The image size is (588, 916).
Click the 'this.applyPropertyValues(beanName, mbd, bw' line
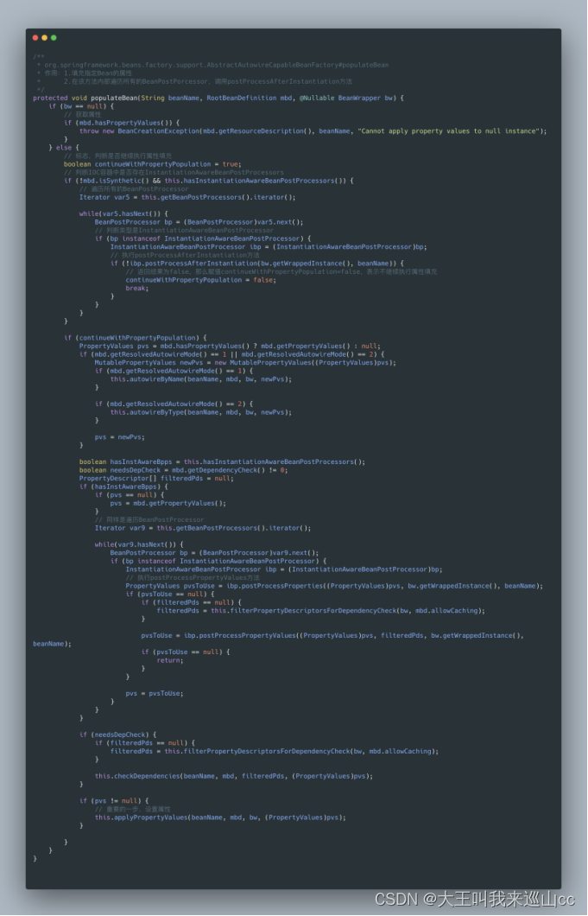pyautogui.click(x=220, y=817)
